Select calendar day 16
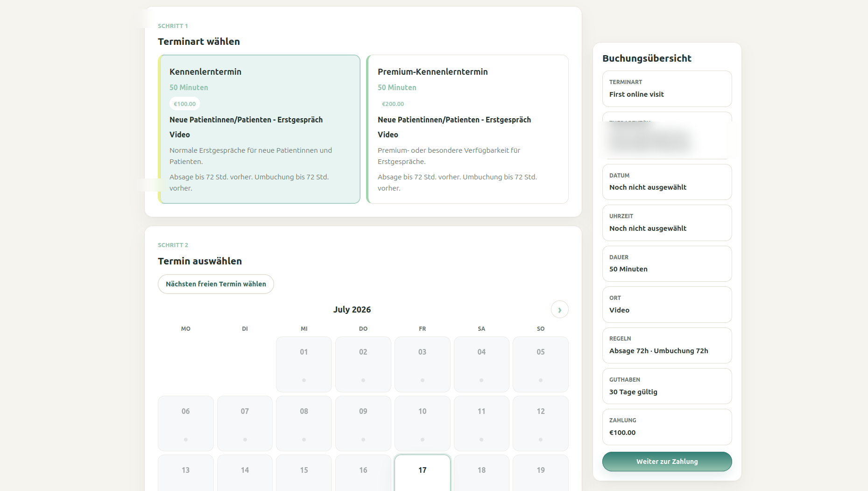The width and height of the screenshot is (868, 491). 363,473
